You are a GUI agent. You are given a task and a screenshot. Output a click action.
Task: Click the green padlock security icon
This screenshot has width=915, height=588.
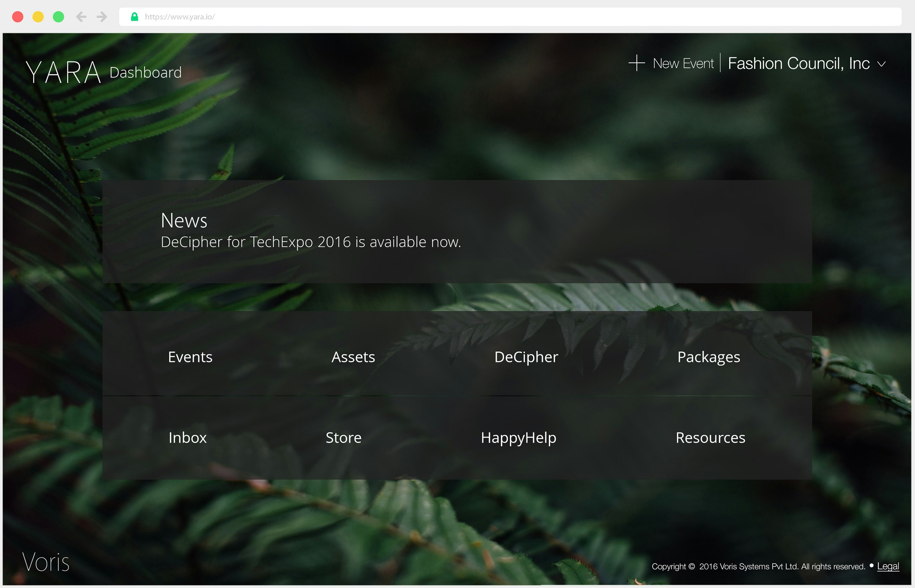click(x=135, y=17)
